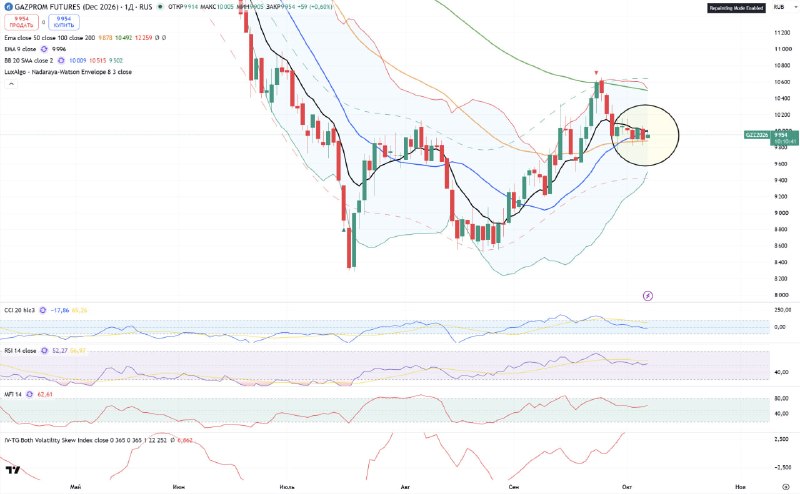This screenshot has height=494, width=800.
Task: Open the GAZPROM FUTURES (Dec 2026) symbol title
Action: (66, 7)
